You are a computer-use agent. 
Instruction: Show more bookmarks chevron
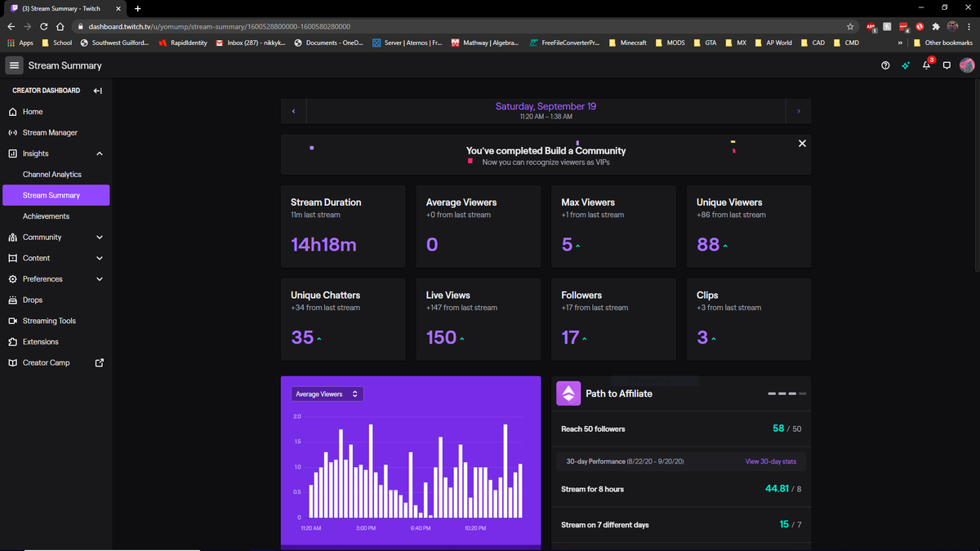900,42
